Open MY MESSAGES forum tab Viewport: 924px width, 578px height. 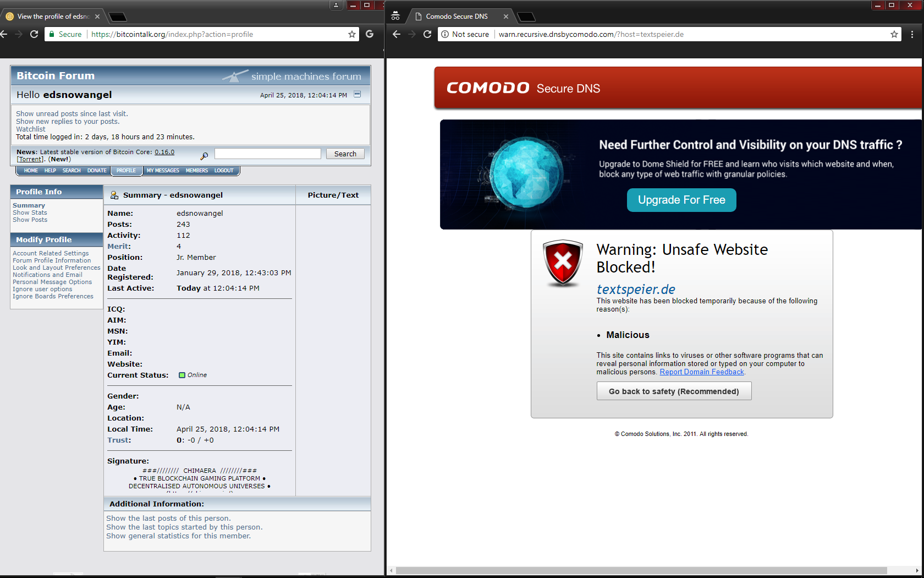[163, 171]
